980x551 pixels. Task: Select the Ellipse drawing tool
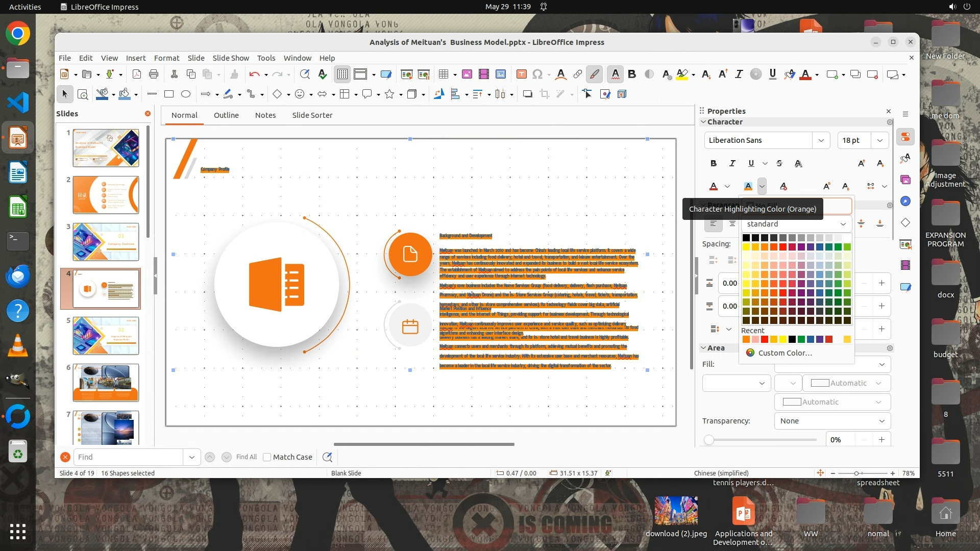tap(186, 94)
